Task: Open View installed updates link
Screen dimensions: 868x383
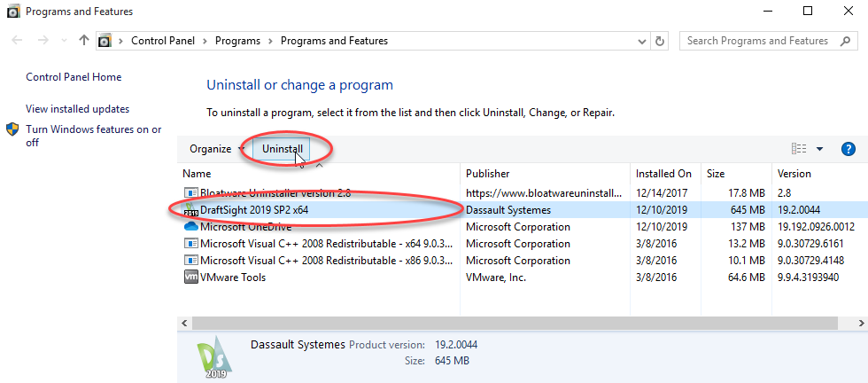Action: point(78,109)
